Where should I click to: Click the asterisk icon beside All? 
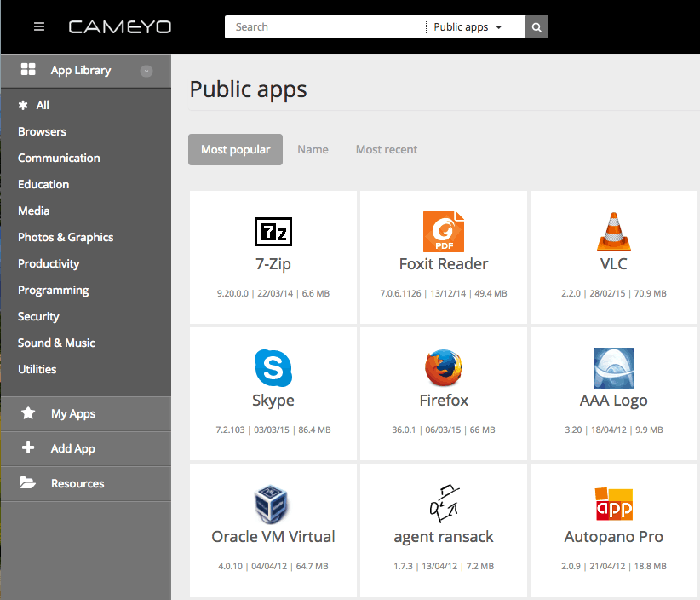coord(23,106)
